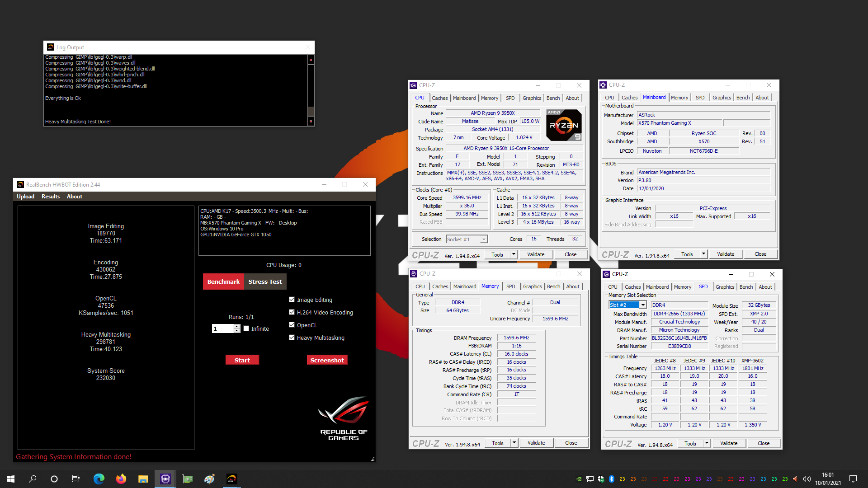Click the green graphics card taskbar icon
The image size is (868, 488).
tap(187, 479)
